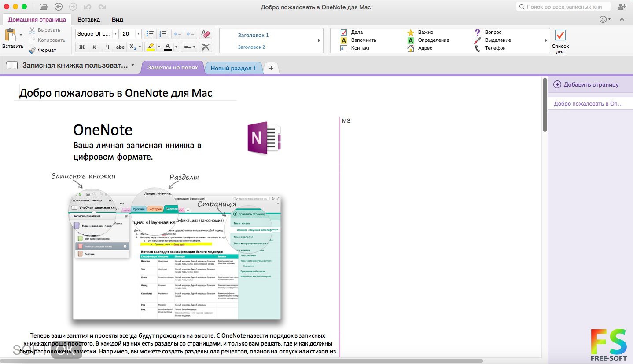Add a new section with plus tab
Image resolution: width=633 pixels, height=364 pixels.
(271, 68)
